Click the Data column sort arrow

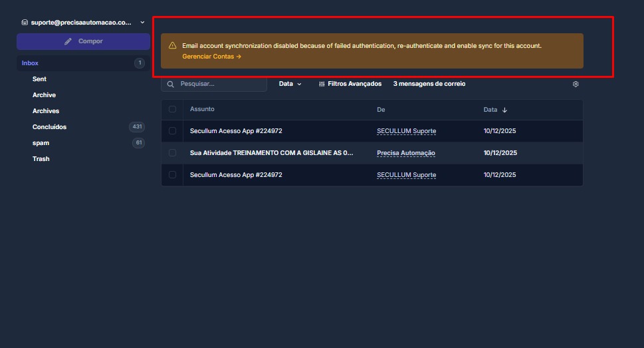point(504,110)
